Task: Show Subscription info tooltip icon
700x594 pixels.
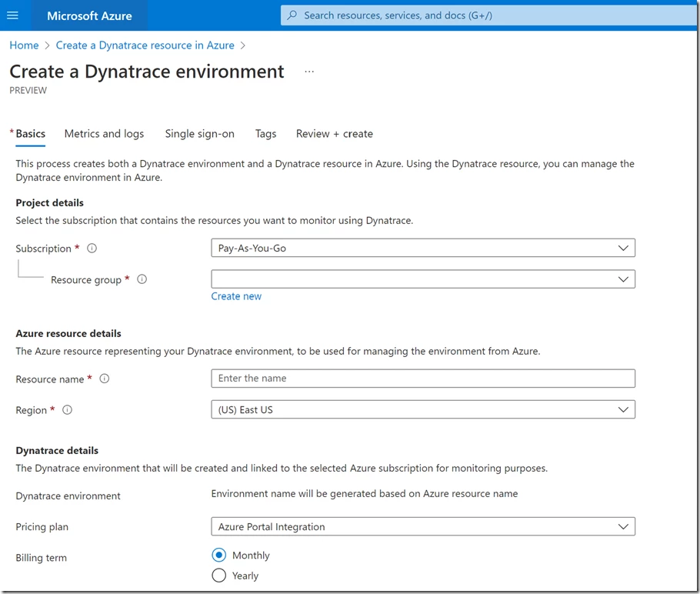Action: tap(92, 249)
